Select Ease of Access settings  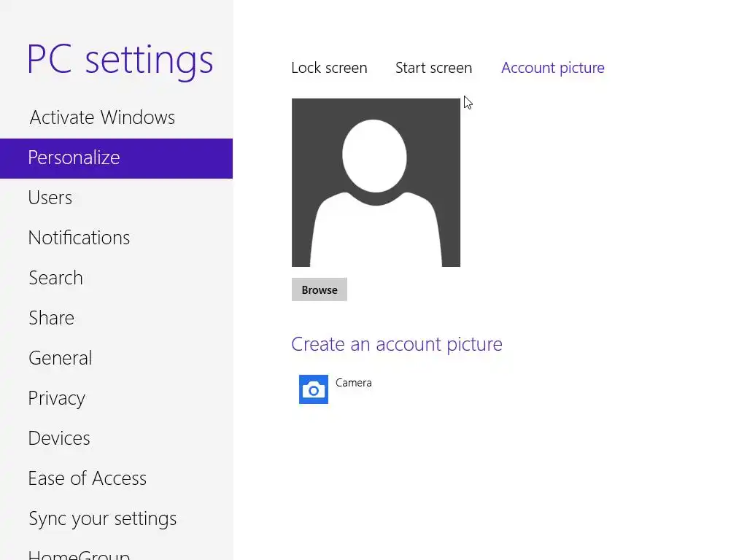pos(88,478)
